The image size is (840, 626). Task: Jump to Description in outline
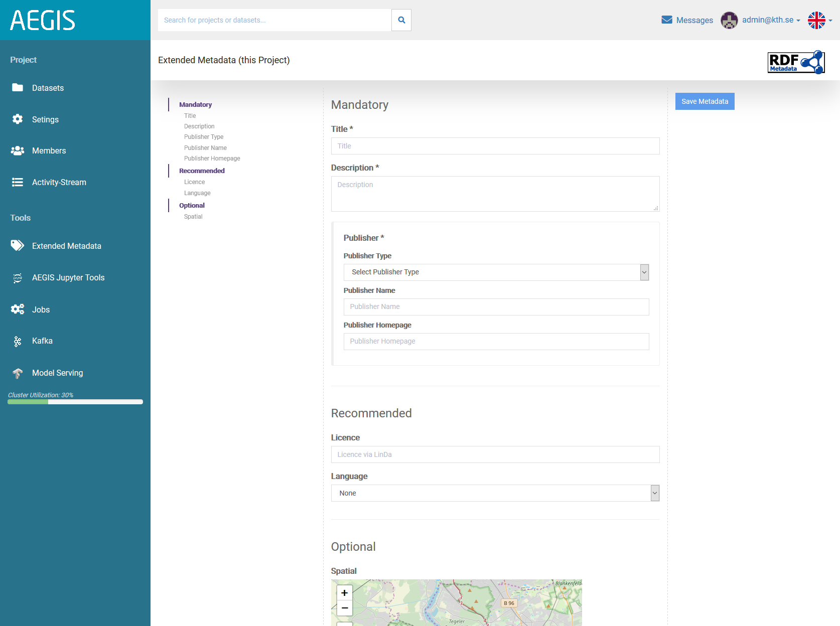point(199,126)
